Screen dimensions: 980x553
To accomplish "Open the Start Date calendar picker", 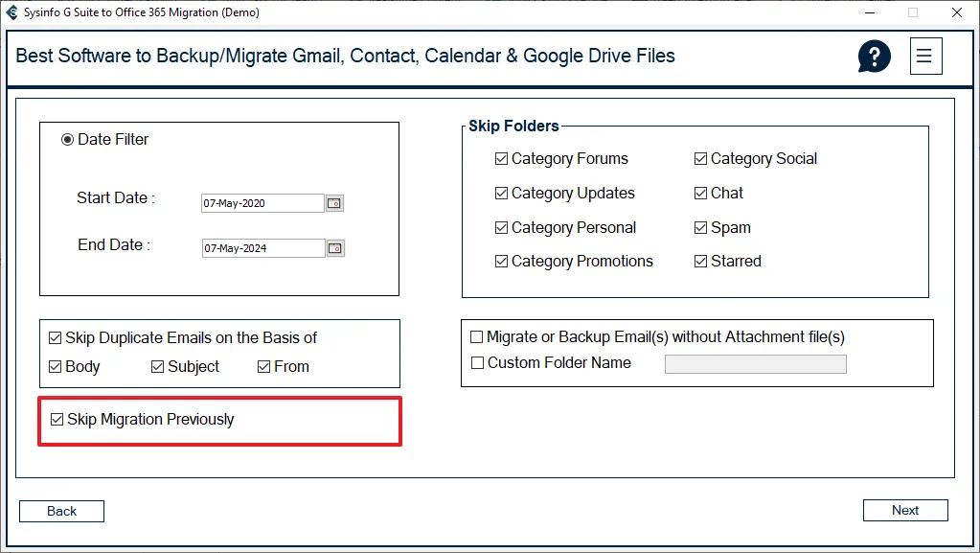I will point(334,203).
